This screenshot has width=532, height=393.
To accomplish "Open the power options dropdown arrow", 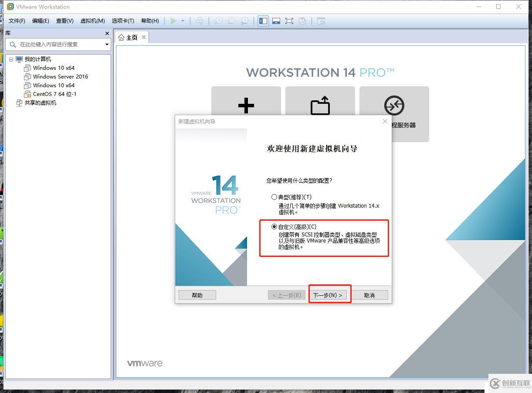I will [183, 21].
